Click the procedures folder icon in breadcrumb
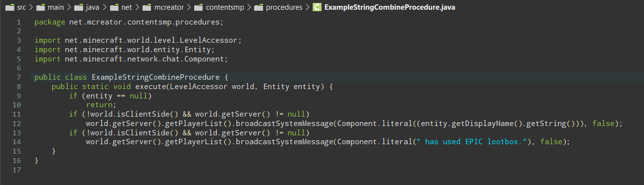This screenshot has height=185, width=644. [258, 8]
